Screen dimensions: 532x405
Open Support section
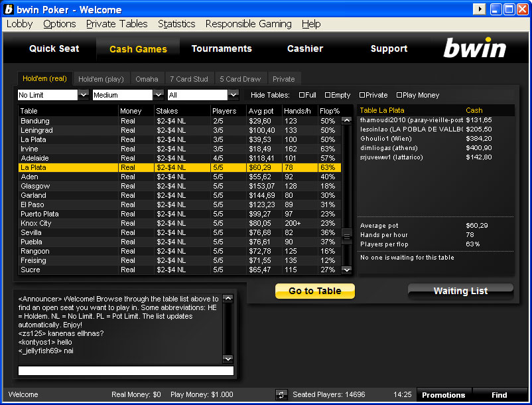point(389,48)
